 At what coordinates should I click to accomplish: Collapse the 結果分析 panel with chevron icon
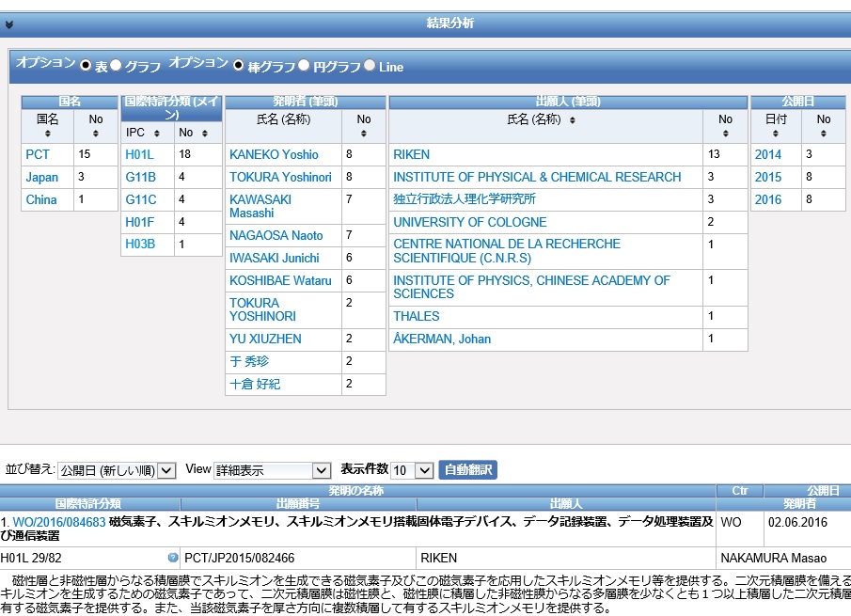[x=8, y=24]
